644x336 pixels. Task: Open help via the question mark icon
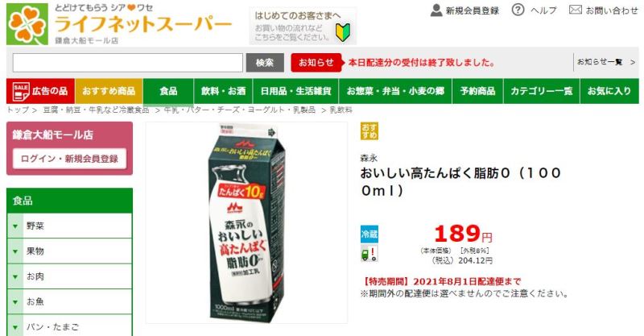point(518,10)
